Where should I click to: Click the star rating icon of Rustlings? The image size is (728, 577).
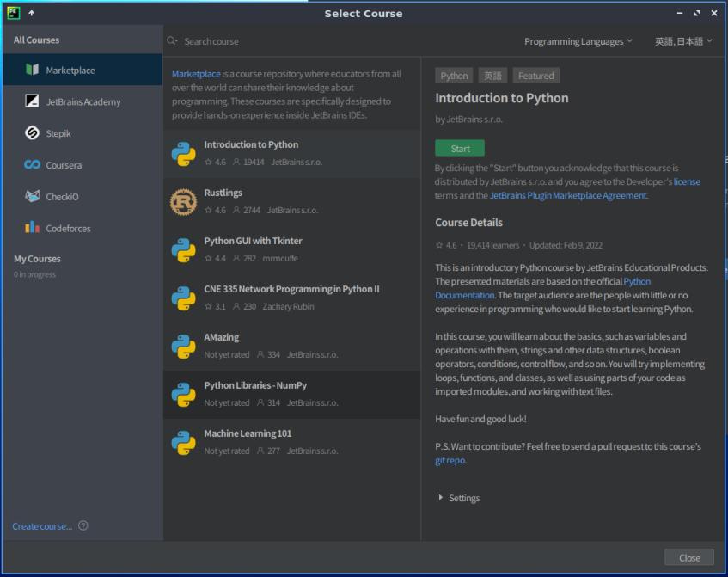(208, 210)
